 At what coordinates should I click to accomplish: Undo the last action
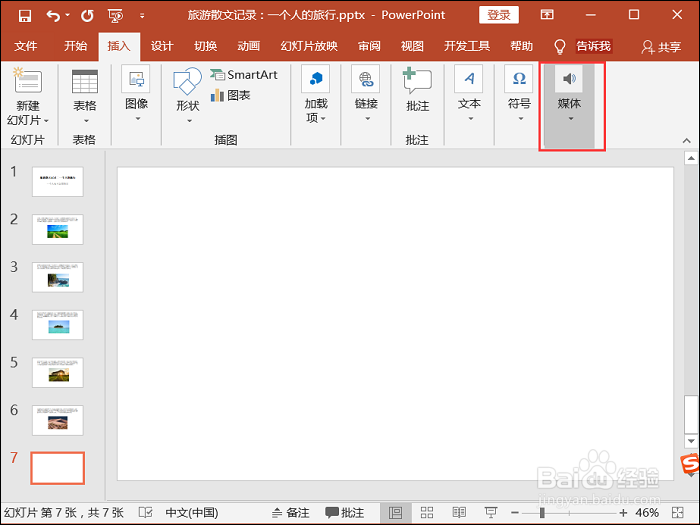pyautogui.click(x=53, y=16)
